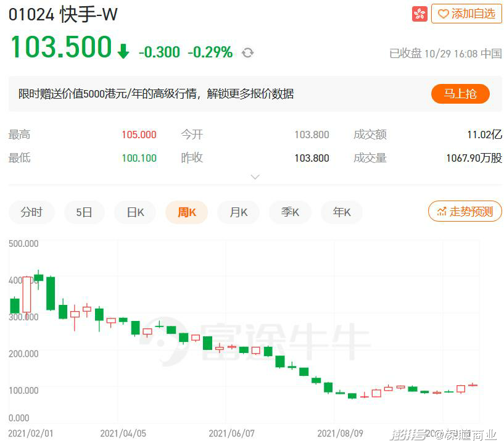Switch to the 分时 chart tab
This screenshot has width=504, height=445.
[x=31, y=212]
